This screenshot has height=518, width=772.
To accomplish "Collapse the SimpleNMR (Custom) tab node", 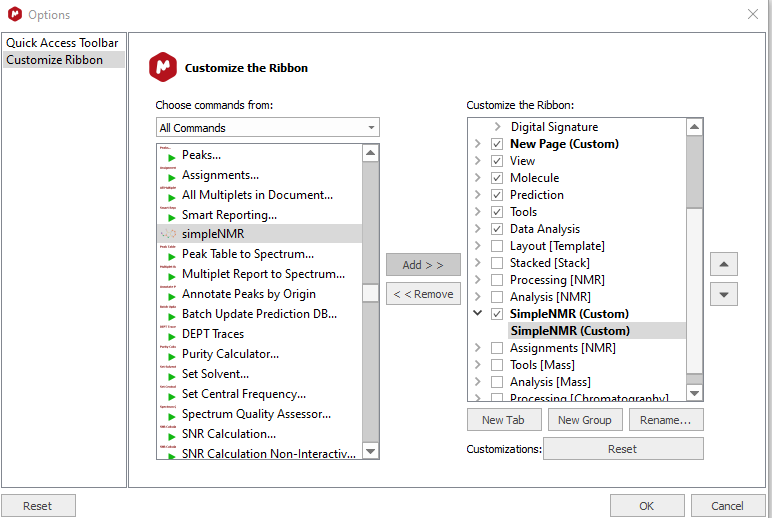I will point(477,313).
